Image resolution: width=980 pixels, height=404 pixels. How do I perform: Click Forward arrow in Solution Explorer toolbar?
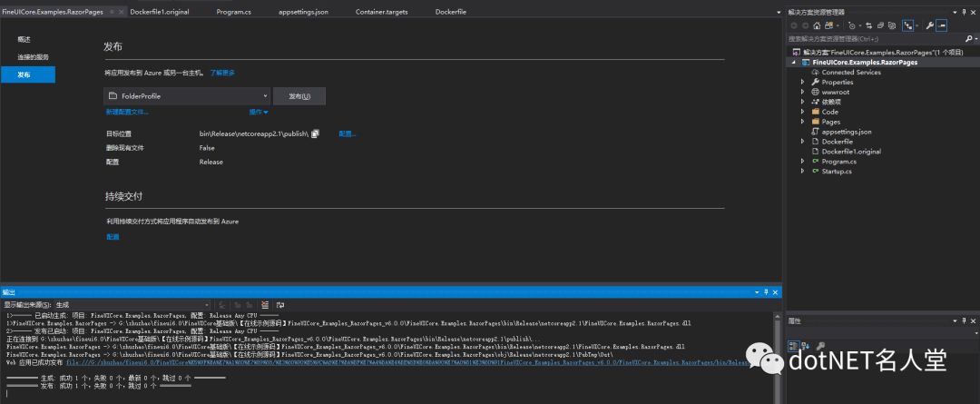click(x=805, y=25)
